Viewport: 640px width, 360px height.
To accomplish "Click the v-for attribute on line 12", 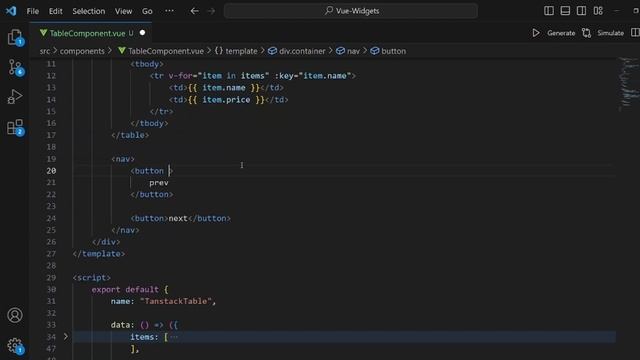I will pyautogui.click(x=180, y=76).
